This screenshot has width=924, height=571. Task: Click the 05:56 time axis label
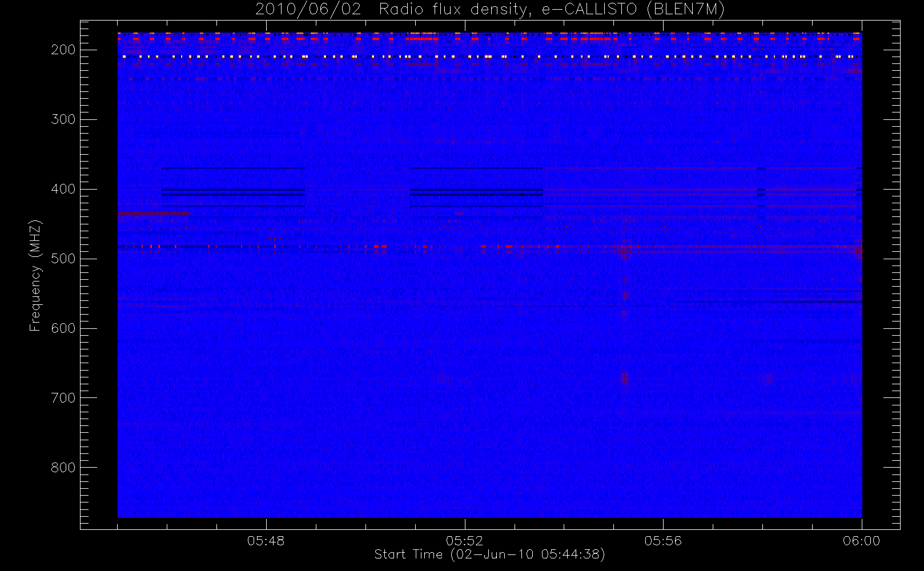click(x=663, y=540)
